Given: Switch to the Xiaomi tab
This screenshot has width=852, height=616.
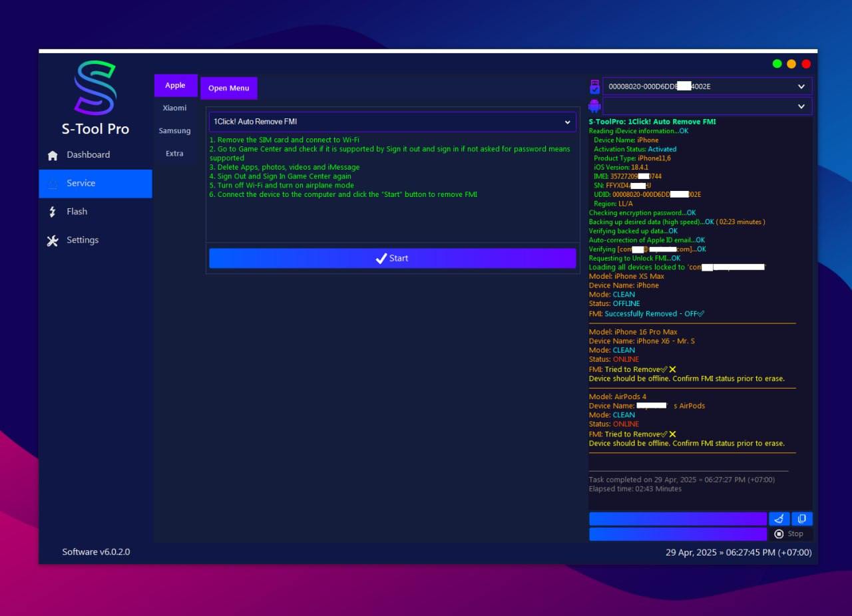Looking at the screenshot, I should tap(175, 108).
